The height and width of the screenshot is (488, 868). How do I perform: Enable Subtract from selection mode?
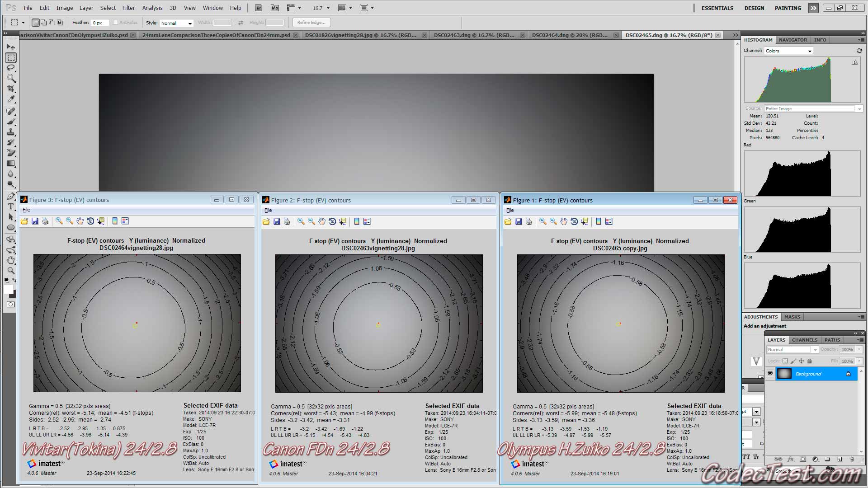click(52, 23)
